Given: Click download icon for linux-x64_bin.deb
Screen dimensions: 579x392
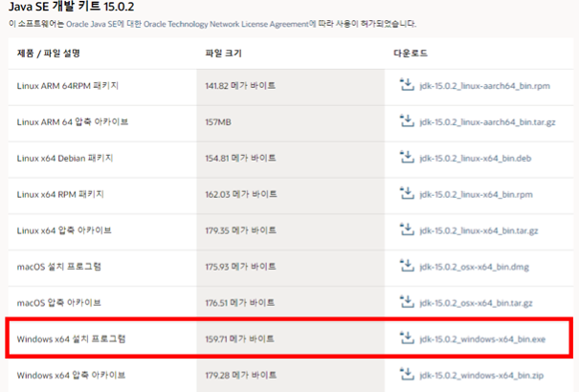Looking at the screenshot, I should click(x=408, y=157).
